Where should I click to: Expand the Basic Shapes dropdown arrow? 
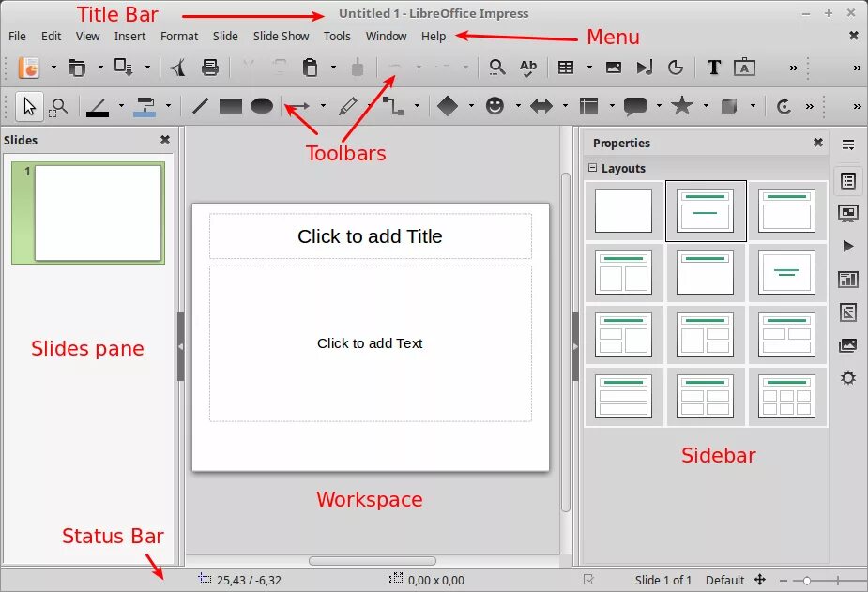(471, 106)
